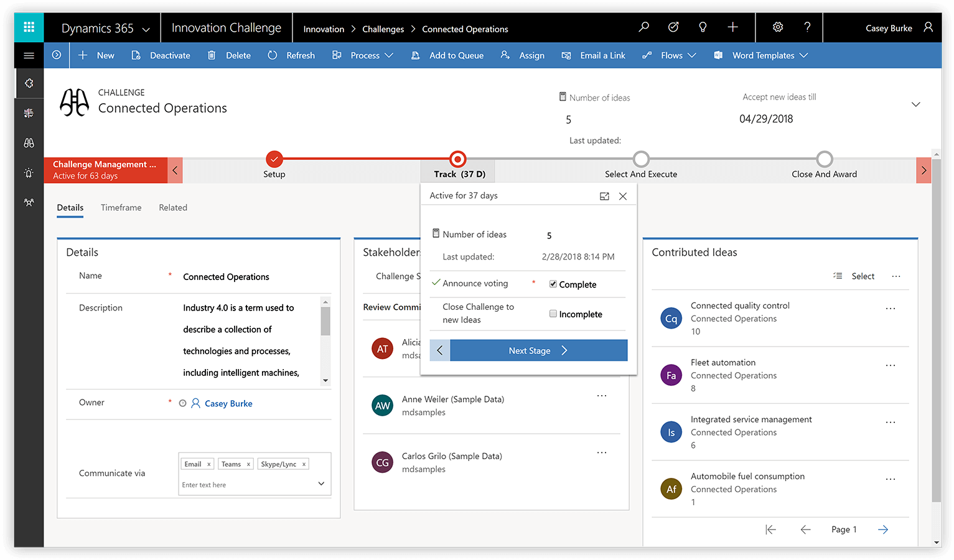
Task: Open the settings gear
Action: (778, 27)
